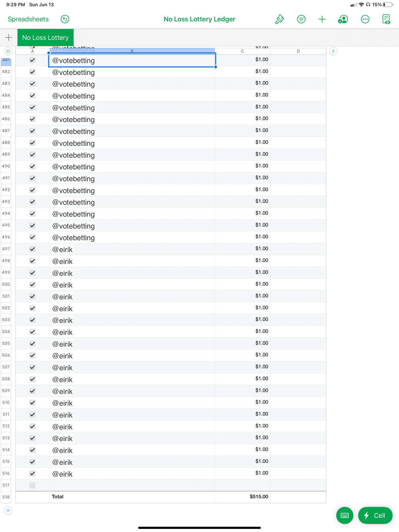
Task: Select column C header
Action: pos(243,51)
